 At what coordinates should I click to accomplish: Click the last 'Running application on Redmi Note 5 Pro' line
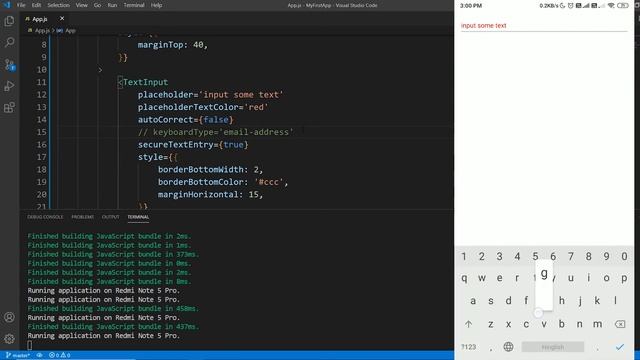click(103, 336)
